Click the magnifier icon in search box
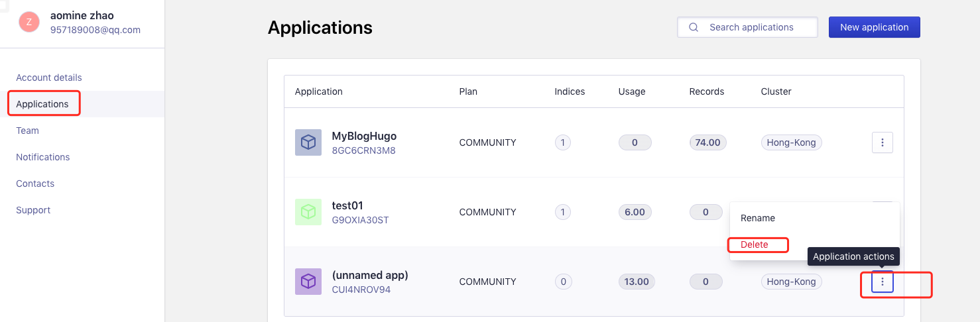 point(694,27)
